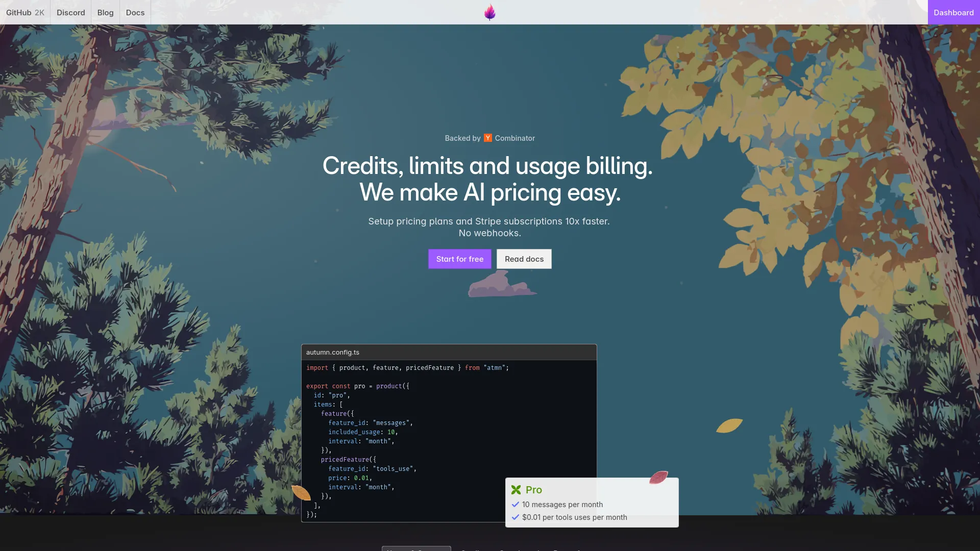Screen dimensions: 980x551
Task: Click the purple flame logo in the header
Action: coord(490,12)
